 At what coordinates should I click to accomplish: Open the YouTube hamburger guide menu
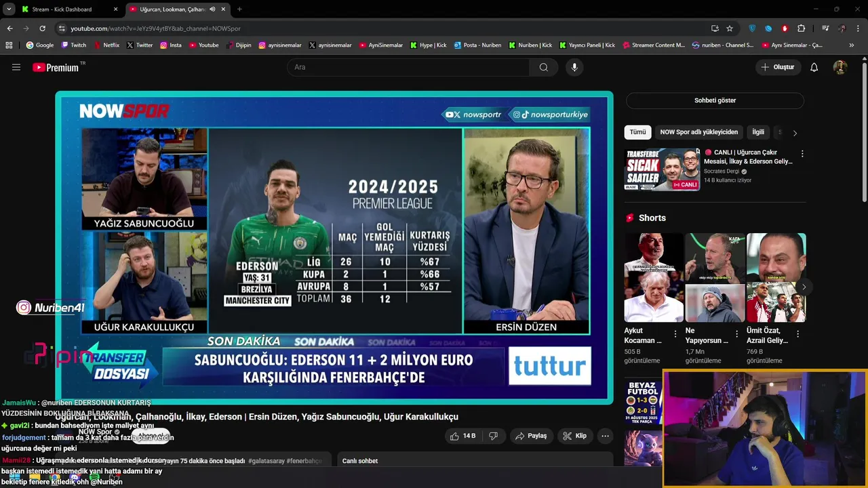pyautogui.click(x=16, y=67)
